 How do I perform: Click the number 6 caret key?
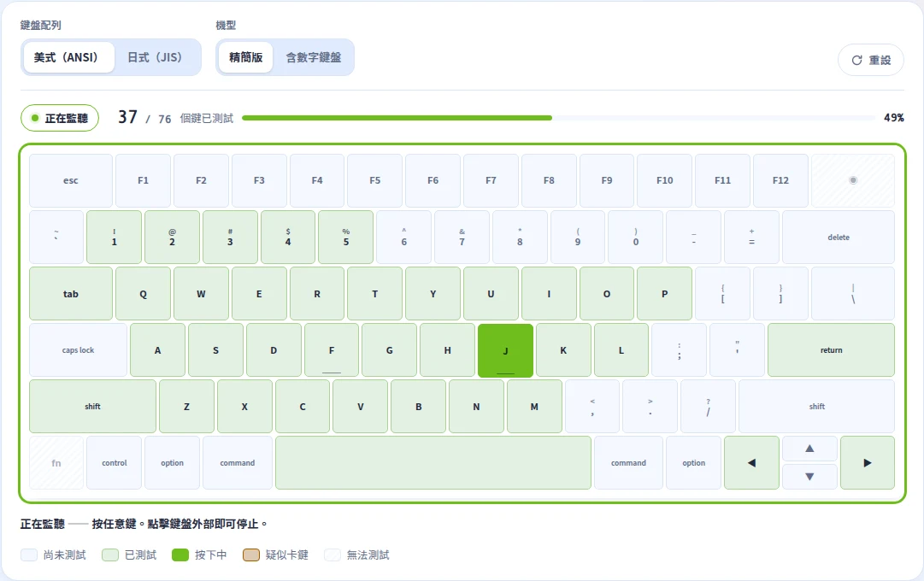point(403,237)
